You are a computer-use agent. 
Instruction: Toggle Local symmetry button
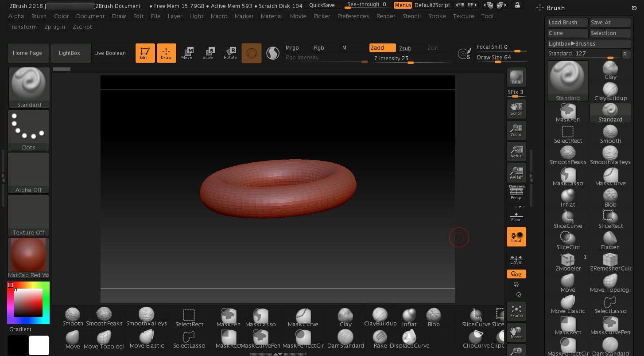click(x=516, y=237)
